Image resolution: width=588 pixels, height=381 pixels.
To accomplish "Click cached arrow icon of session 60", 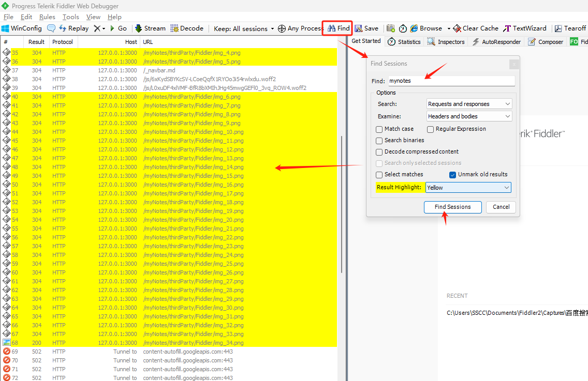I will click(x=6, y=271).
